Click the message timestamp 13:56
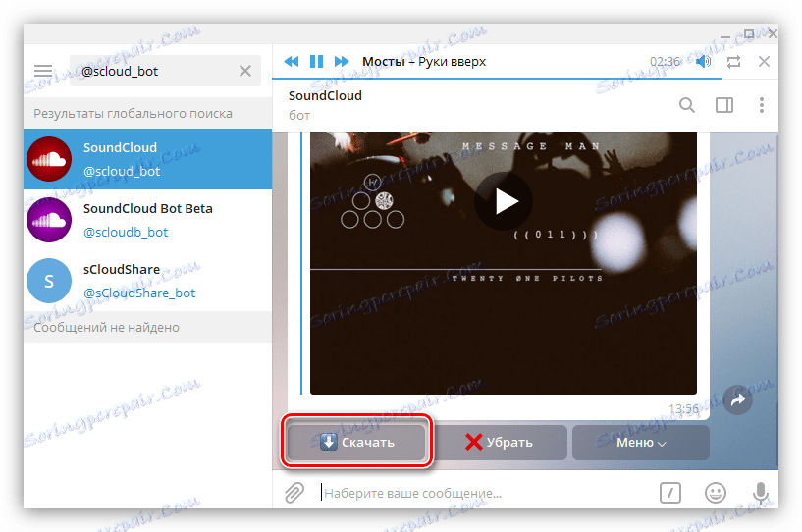 point(684,408)
